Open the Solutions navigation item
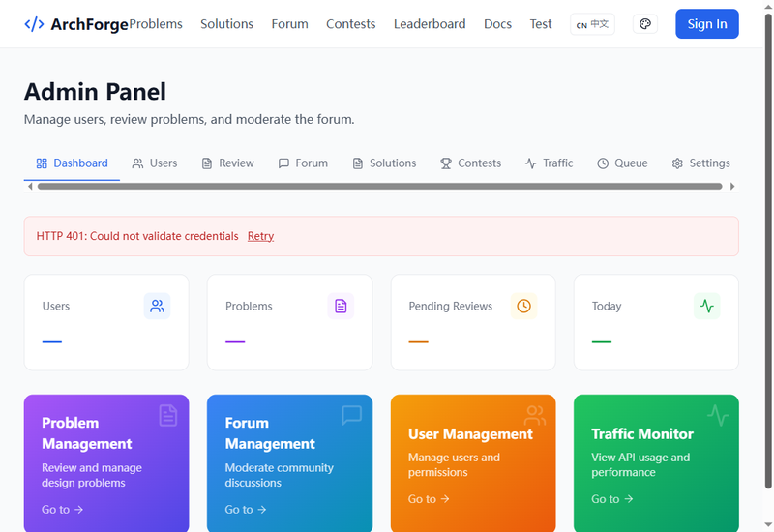 (x=226, y=23)
